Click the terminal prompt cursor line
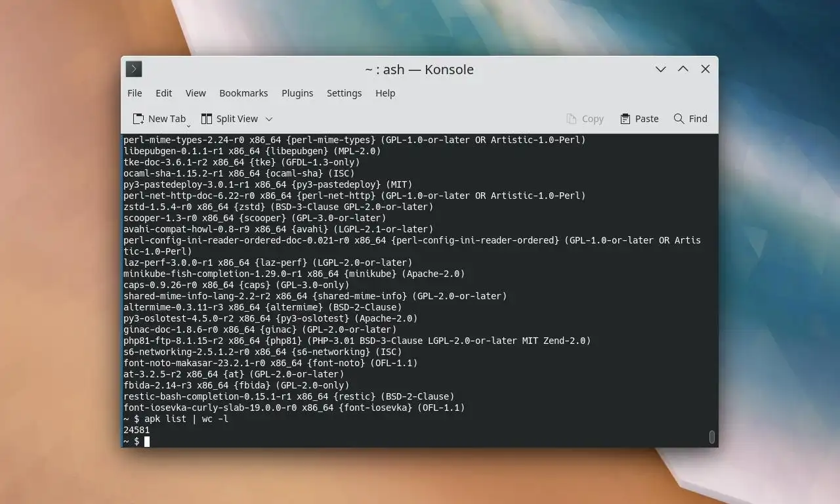This screenshot has width=840, height=504. (136, 441)
